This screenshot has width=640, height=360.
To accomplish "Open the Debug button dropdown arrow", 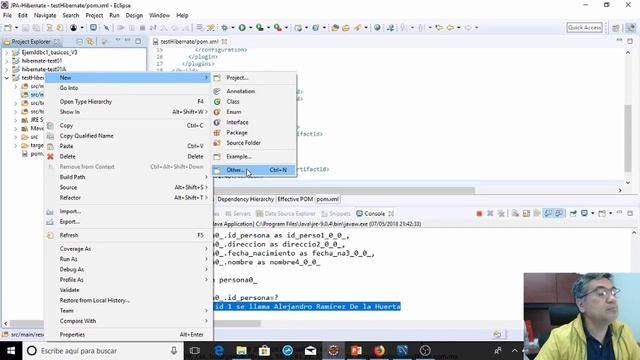I will [x=233, y=28].
